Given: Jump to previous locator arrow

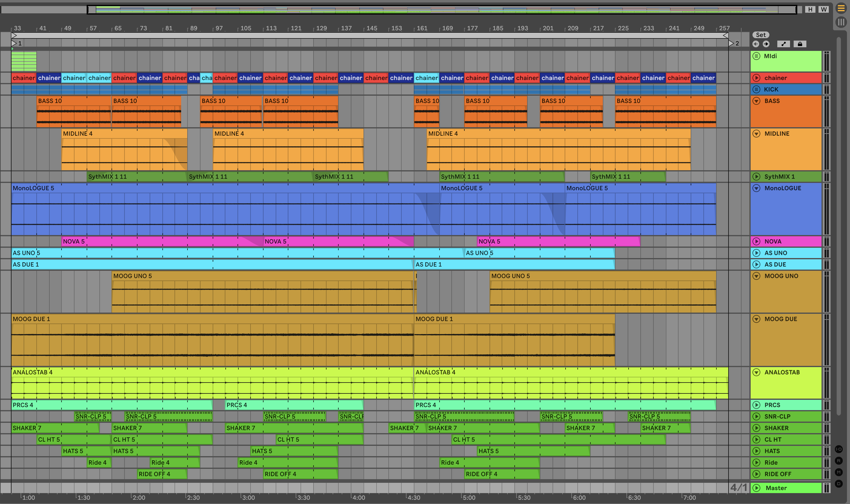Looking at the screenshot, I should point(756,44).
